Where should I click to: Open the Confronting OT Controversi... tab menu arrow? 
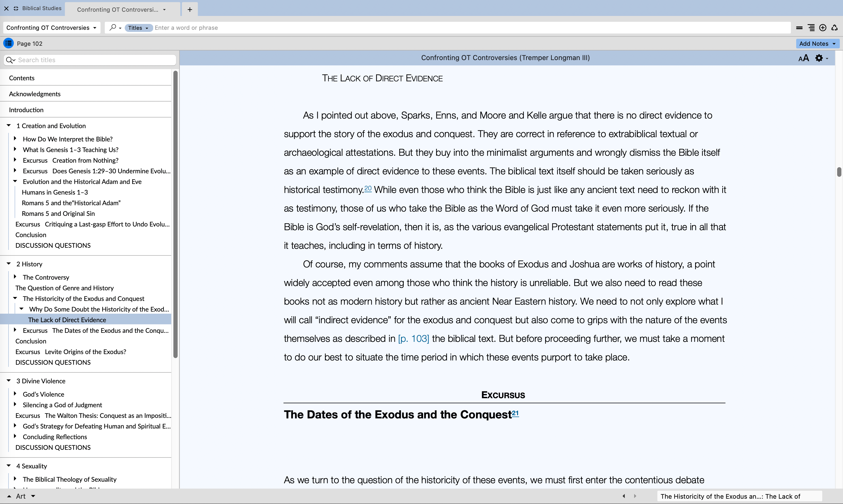(x=164, y=10)
